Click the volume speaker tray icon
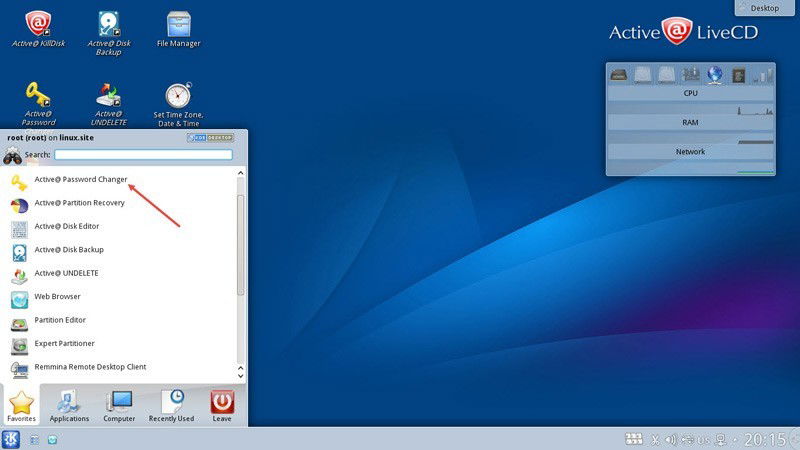This screenshot has width=800, height=450. tap(671, 439)
